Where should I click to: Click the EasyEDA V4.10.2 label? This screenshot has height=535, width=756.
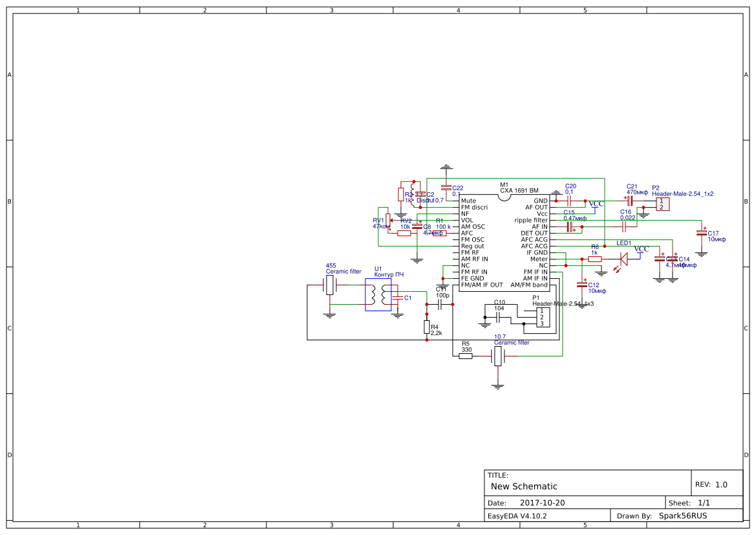519,516
